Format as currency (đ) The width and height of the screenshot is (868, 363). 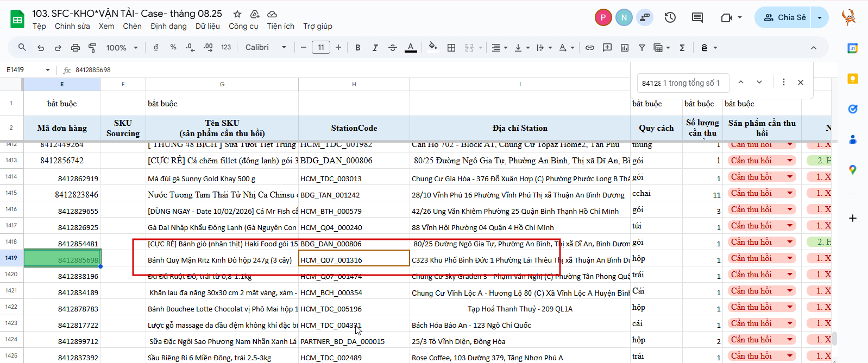156,48
